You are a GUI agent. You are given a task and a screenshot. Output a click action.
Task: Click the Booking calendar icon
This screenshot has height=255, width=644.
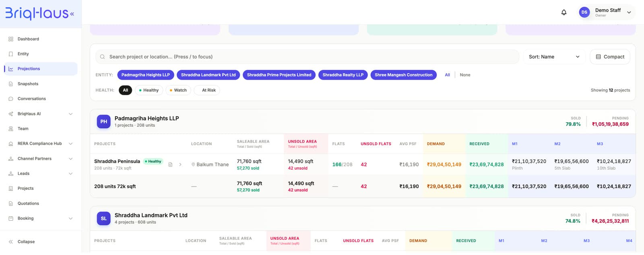click(11, 218)
